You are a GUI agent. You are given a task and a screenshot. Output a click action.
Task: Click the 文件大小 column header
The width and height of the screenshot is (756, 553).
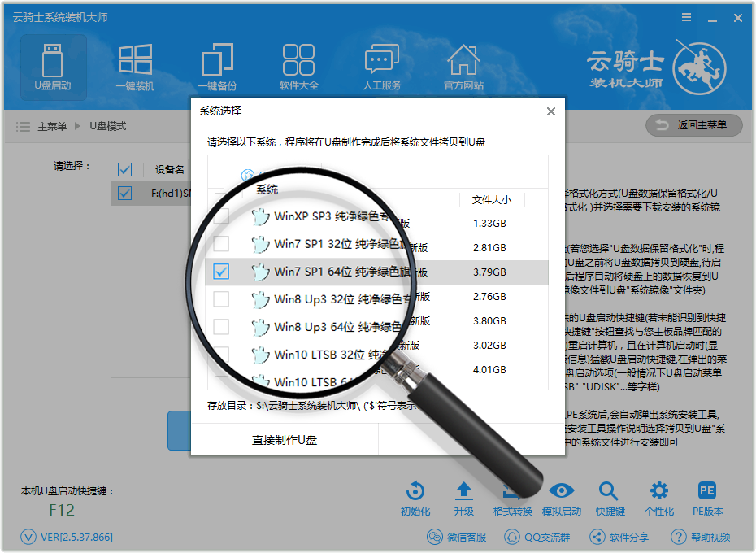[x=491, y=200]
